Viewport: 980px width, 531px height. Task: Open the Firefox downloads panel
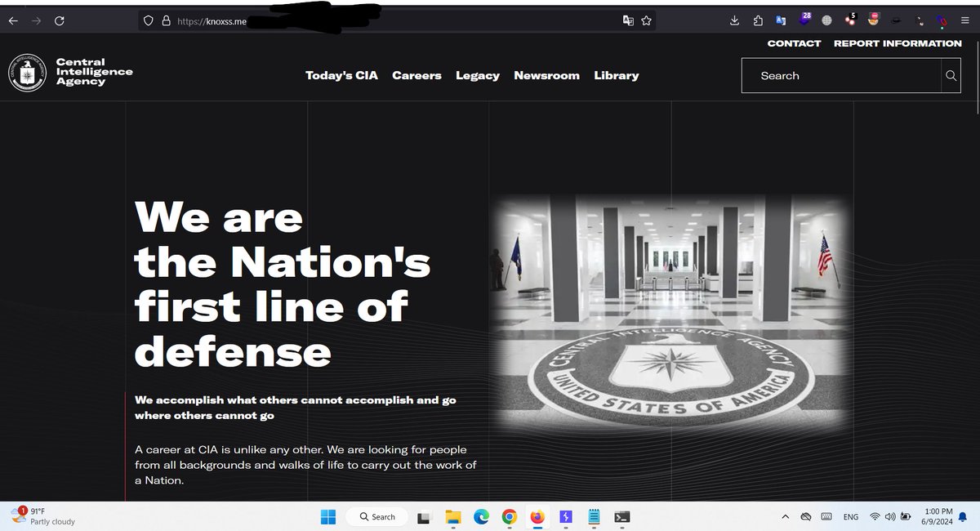click(734, 21)
